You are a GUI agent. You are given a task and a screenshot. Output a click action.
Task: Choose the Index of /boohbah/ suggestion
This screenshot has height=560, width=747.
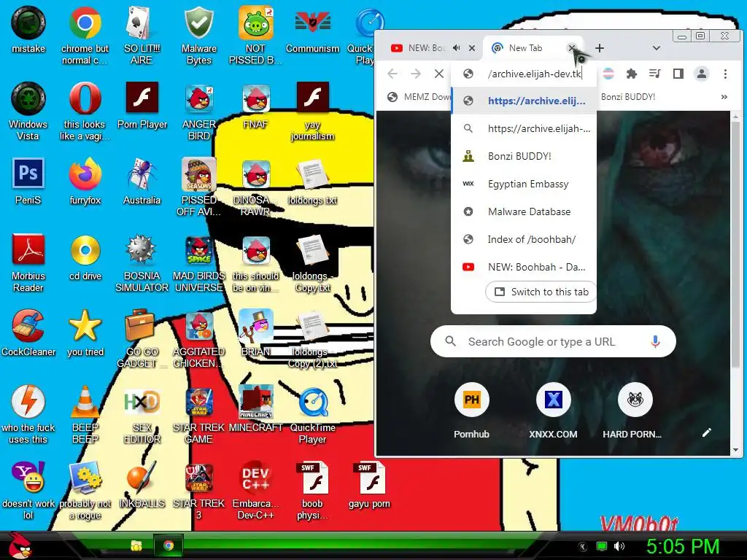pos(524,239)
